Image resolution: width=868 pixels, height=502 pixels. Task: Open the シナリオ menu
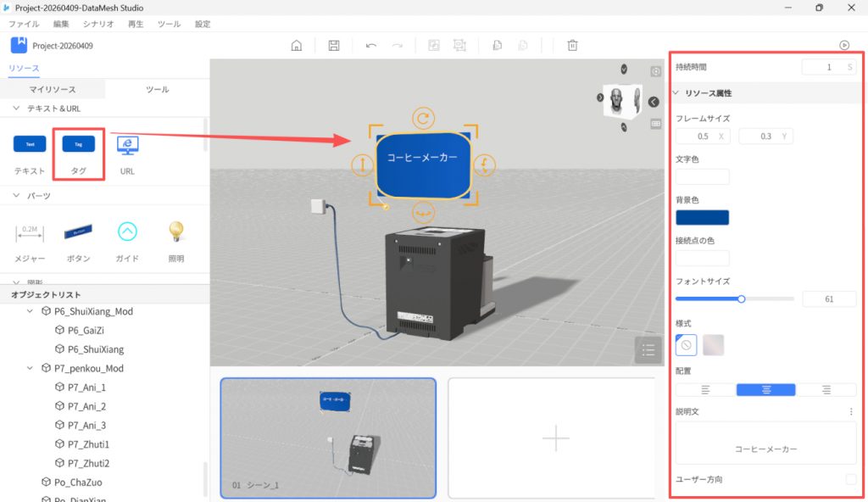coord(98,25)
